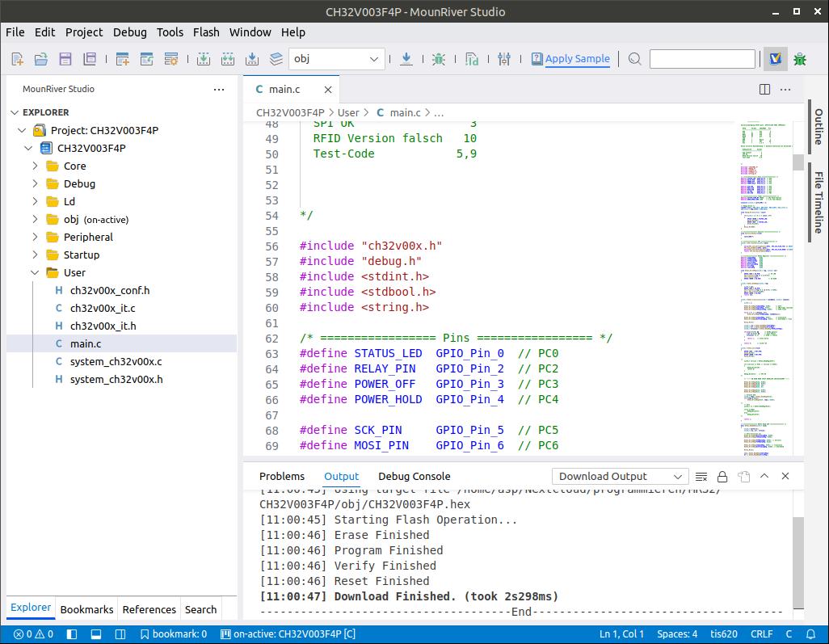829x644 pixels.
Task: Click the magnifier search icon in toolbar
Action: pos(634,59)
